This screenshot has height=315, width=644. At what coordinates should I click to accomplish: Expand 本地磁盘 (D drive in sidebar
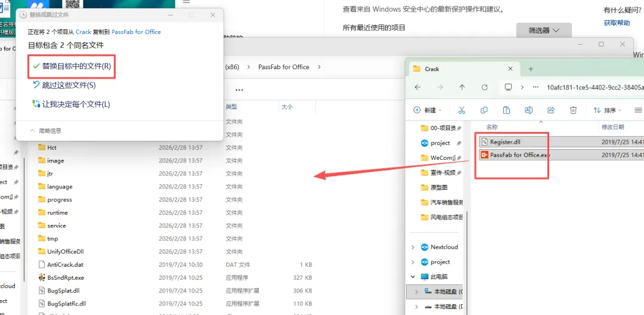coord(416,307)
